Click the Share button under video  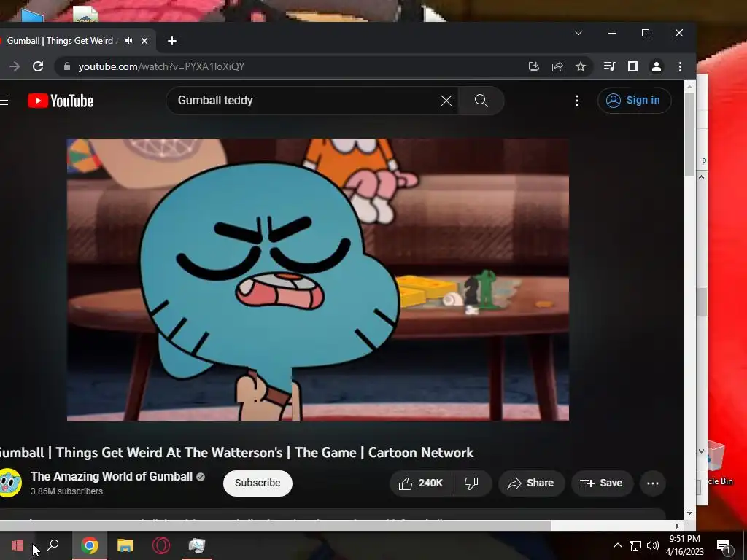click(x=531, y=483)
